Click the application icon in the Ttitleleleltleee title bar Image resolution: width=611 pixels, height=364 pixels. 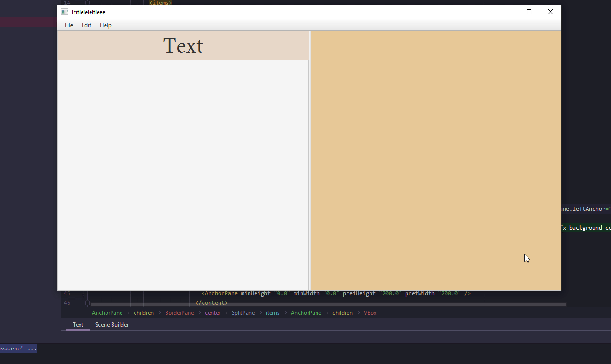click(64, 12)
